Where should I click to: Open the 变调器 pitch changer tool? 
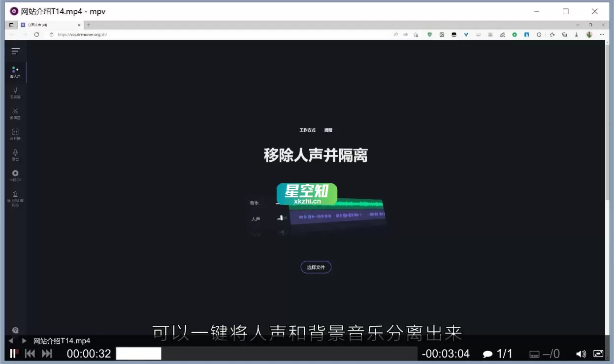(15, 93)
